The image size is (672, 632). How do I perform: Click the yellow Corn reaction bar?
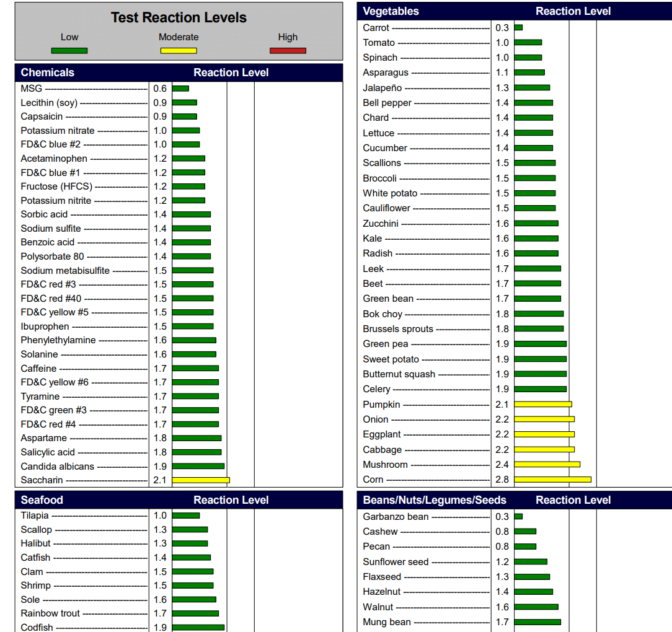pos(552,480)
